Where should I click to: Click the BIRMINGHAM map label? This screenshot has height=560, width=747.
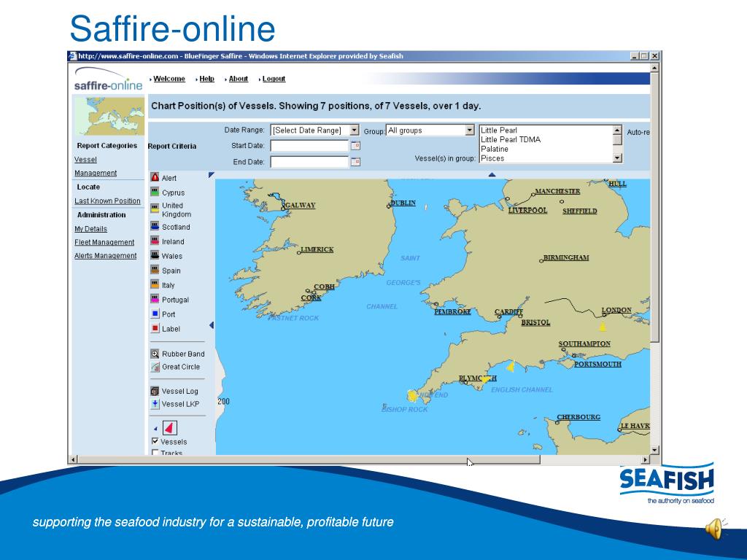click(x=566, y=257)
